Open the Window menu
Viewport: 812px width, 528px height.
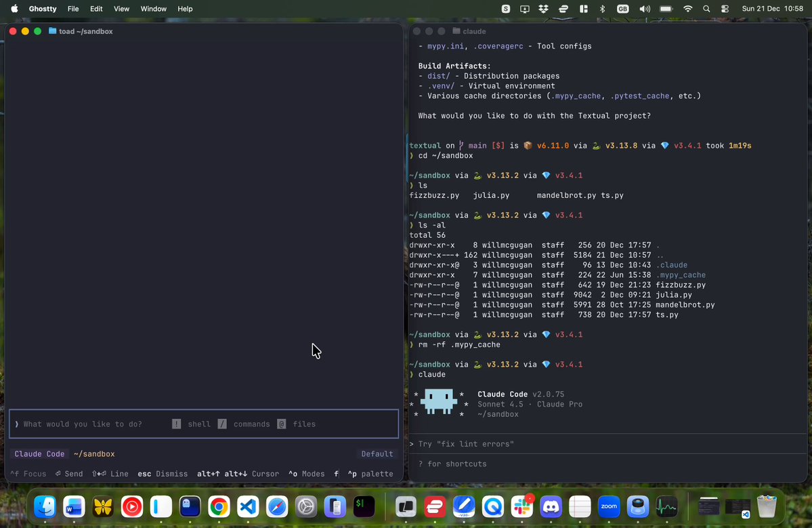154,9
